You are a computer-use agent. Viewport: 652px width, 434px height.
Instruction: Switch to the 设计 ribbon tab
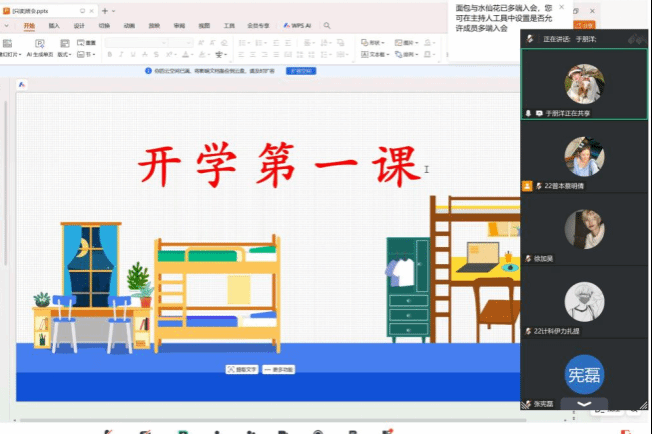coord(79,26)
